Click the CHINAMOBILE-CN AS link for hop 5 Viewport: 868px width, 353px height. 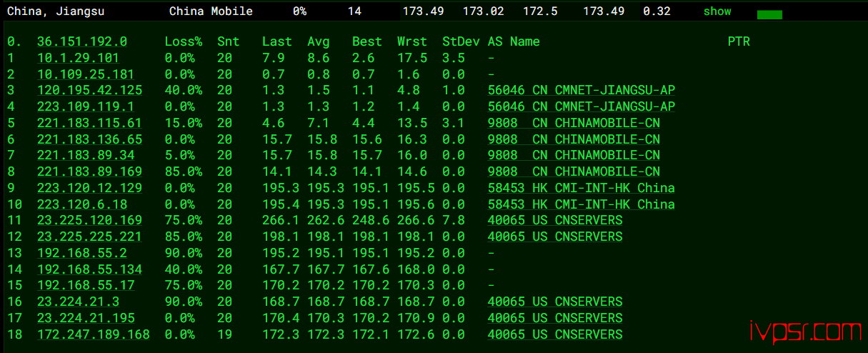[x=574, y=123]
